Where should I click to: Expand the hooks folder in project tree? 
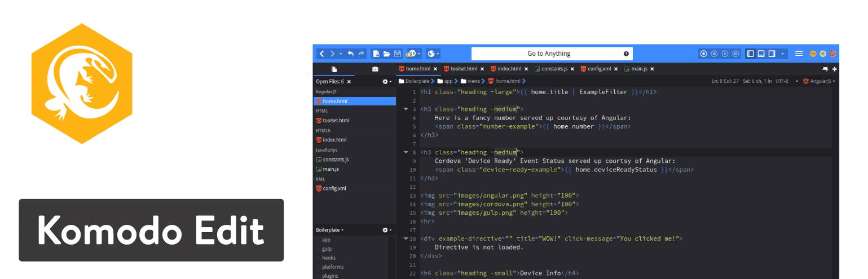[328, 258]
